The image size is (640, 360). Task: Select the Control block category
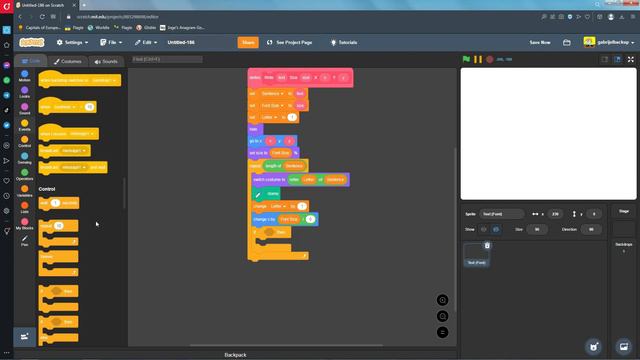[24, 142]
